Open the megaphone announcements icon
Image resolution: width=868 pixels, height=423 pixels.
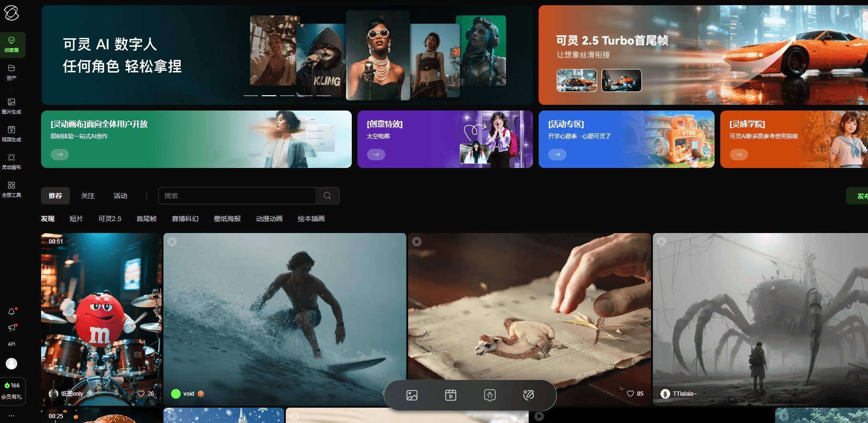(11, 328)
